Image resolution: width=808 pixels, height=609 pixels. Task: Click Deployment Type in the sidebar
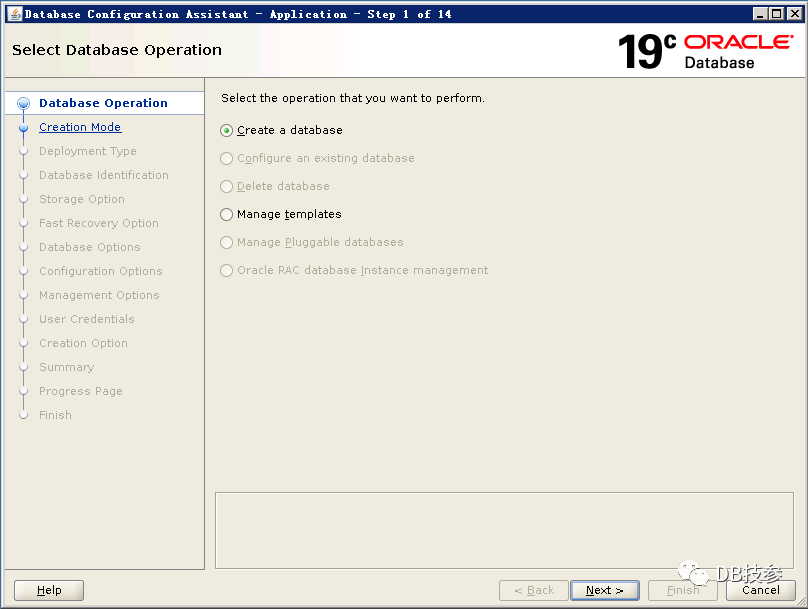point(88,152)
